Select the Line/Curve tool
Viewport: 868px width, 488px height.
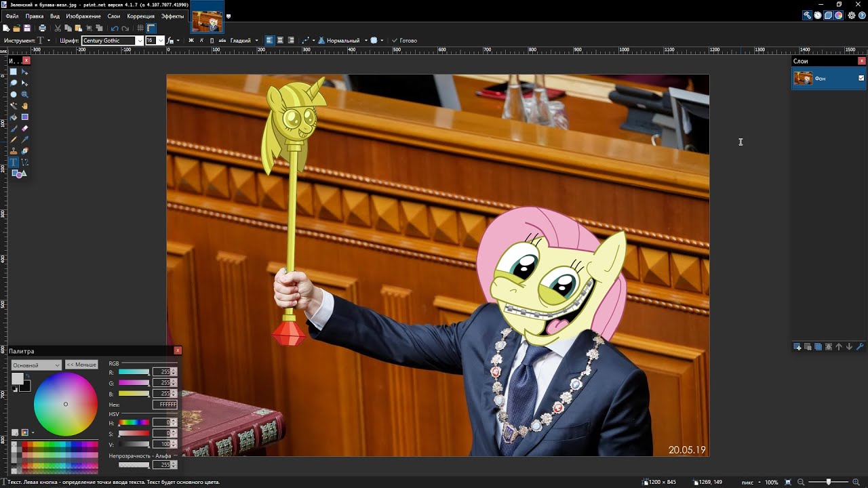click(x=25, y=163)
